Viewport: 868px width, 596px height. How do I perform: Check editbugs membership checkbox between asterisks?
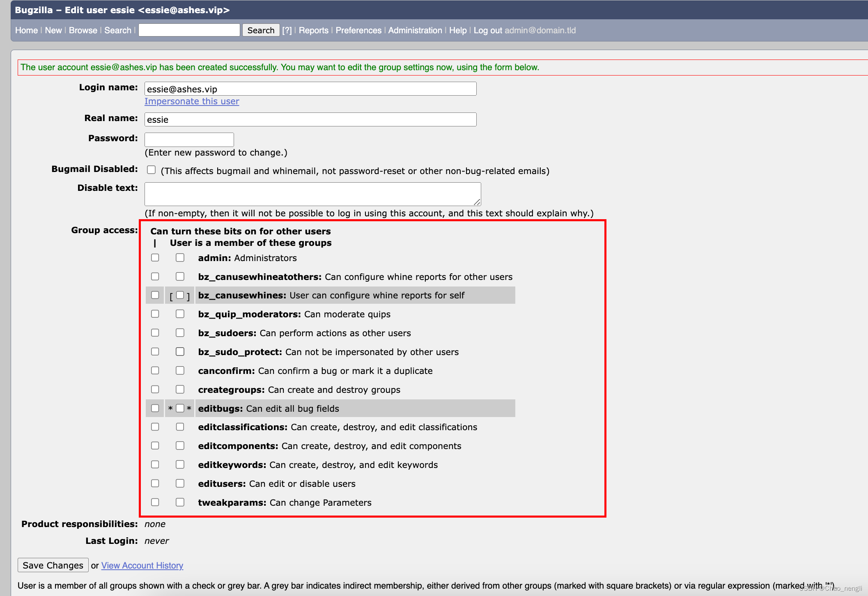click(180, 408)
